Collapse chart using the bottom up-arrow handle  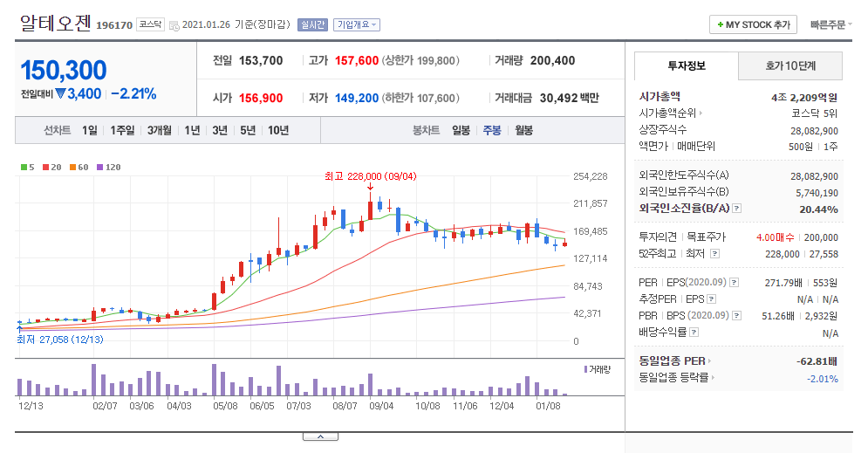(x=320, y=436)
